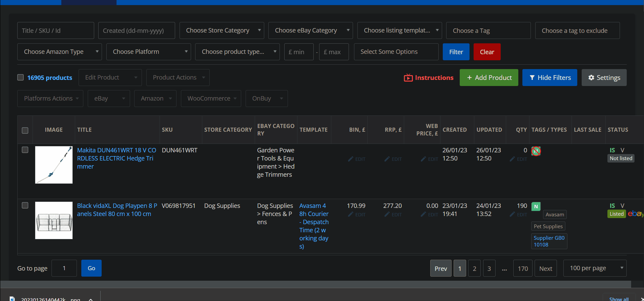
Task: Click the green N tag icon for Dog Playpen
Action: [536, 207]
